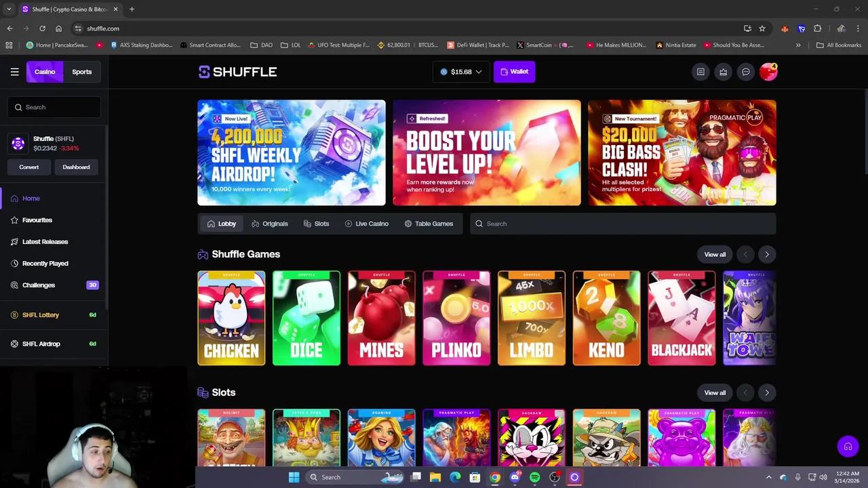Click the Slots carousel next arrow
Image resolution: width=868 pixels, height=488 pixels.
click(767, 392)
